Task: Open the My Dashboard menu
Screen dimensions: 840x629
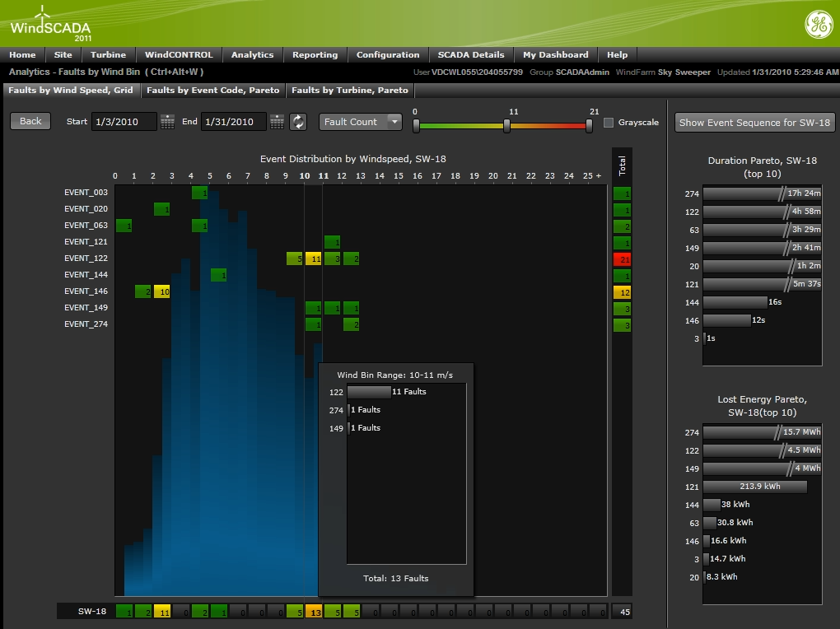Action: (x=556, y=54)
